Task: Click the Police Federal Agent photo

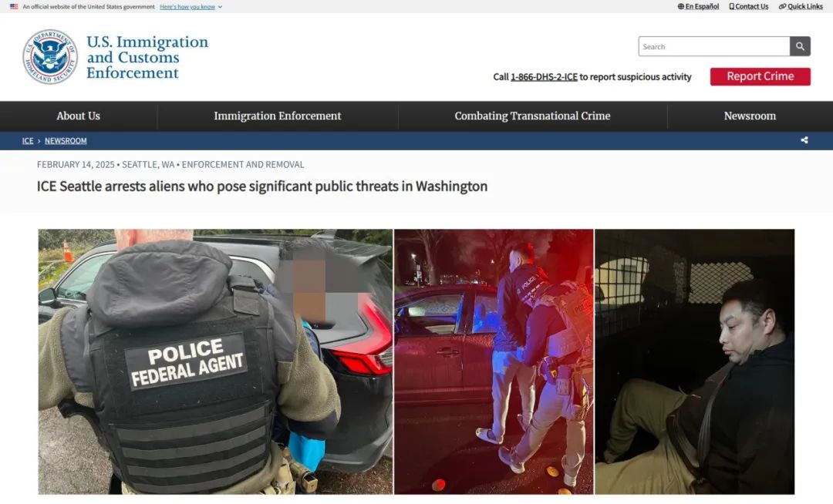Action: [215, 361]
